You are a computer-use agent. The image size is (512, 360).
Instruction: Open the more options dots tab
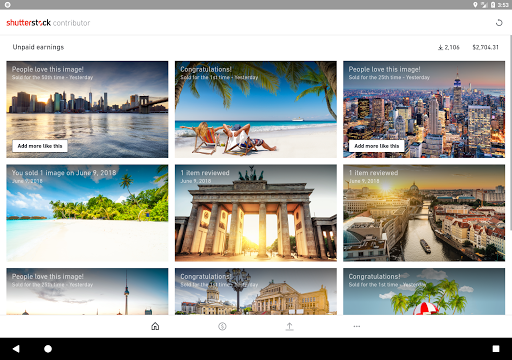click(357, 326)
